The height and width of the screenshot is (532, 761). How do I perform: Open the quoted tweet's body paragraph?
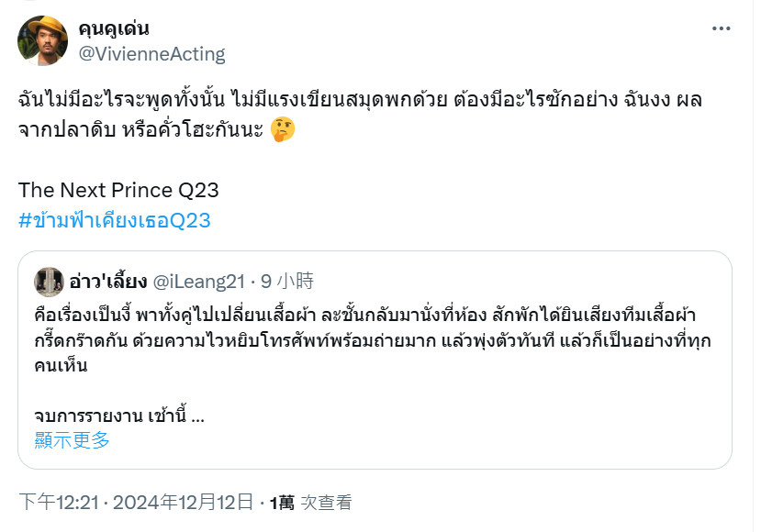373,340
